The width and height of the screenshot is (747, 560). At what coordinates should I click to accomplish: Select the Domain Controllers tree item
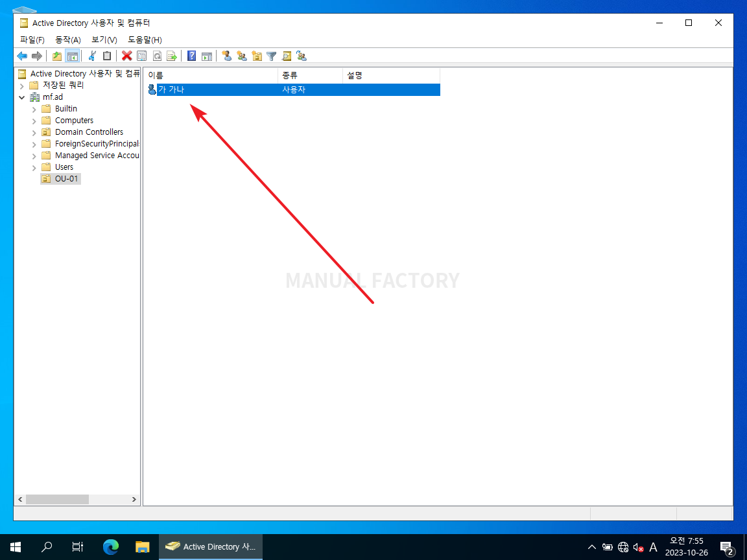[x=82, y=132]
